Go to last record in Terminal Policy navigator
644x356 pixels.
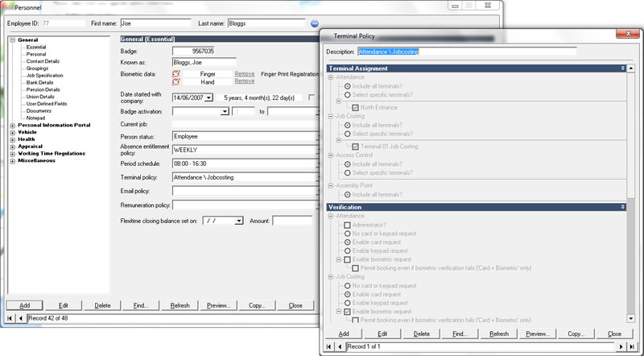coord(631,346)
